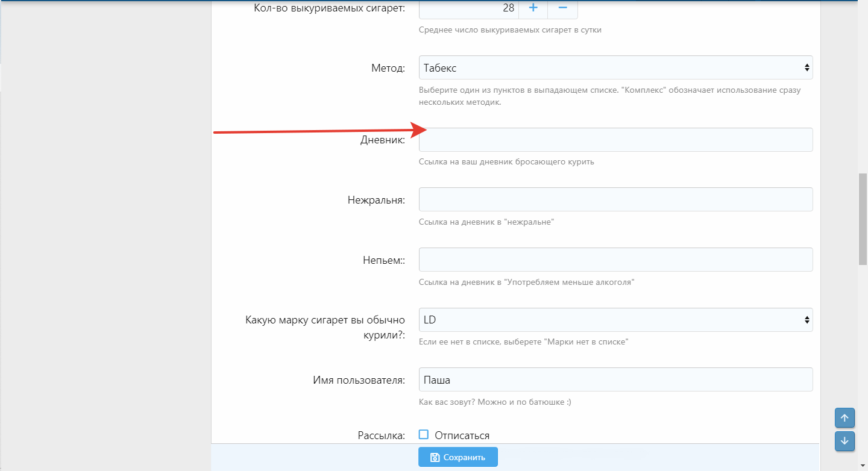Click the Дневник: field label
This screenshot has height=471, width=868.
383,140
